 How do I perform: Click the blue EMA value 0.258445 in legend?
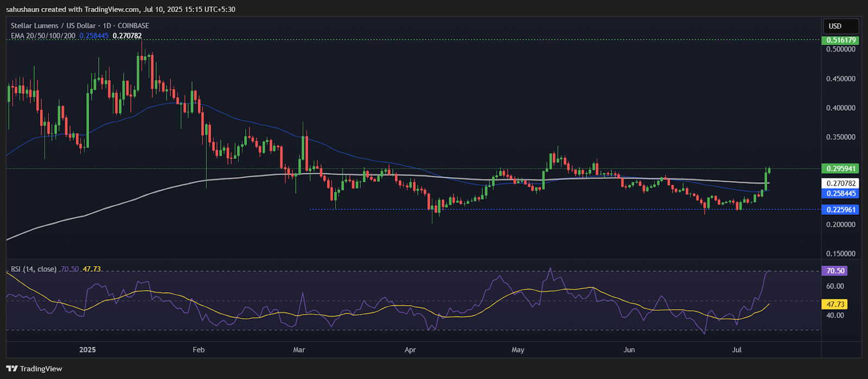(x=94, y=36)
